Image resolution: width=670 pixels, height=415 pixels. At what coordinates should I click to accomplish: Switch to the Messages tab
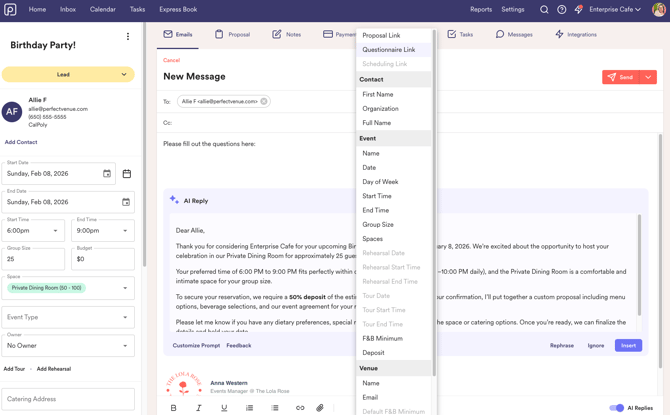514,34
